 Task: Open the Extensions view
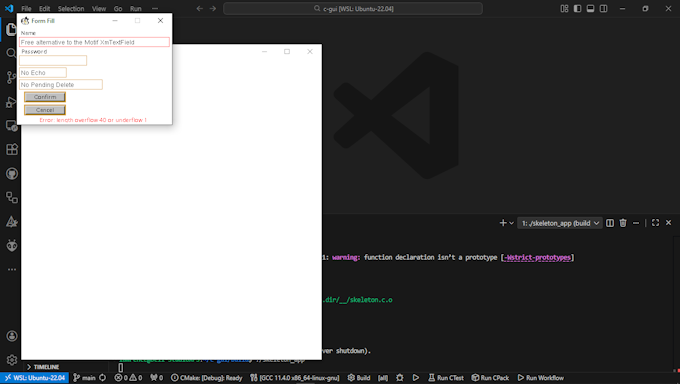[12, 150]
